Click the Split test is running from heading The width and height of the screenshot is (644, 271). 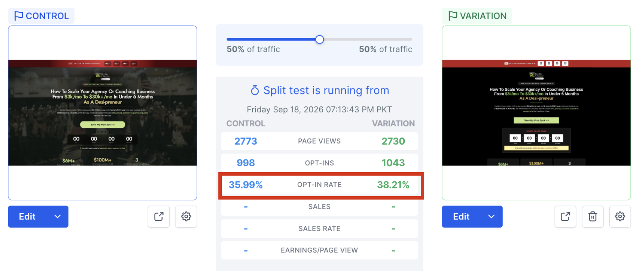coord(326,90)
